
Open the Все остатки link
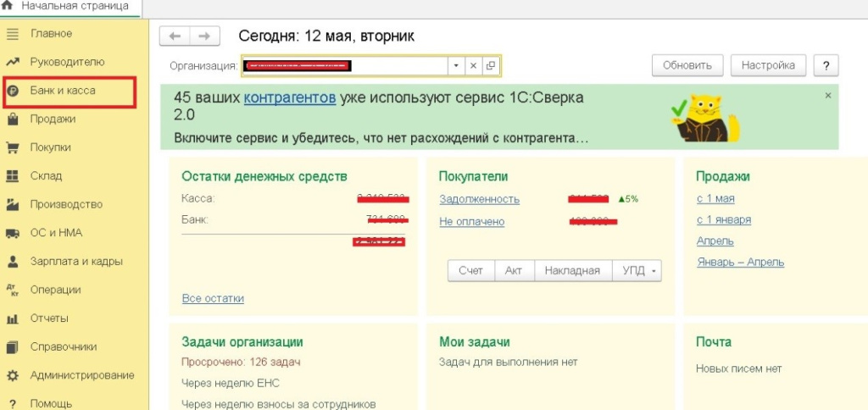[213, 299]
